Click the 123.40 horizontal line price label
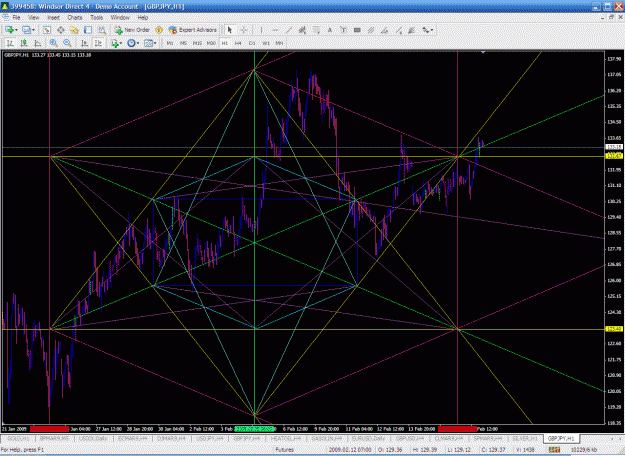This screenshot has width=625, height=456. [614, 329]
